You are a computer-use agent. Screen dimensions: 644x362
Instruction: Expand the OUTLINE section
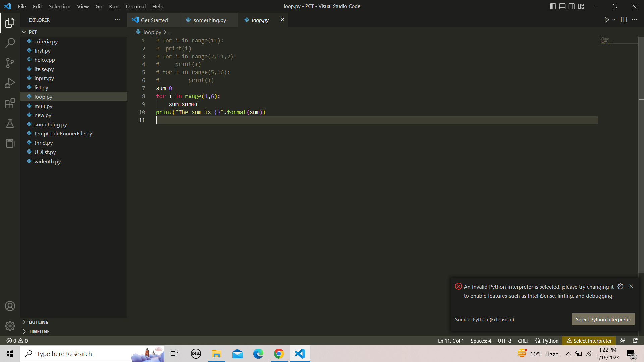pos(38,322)
